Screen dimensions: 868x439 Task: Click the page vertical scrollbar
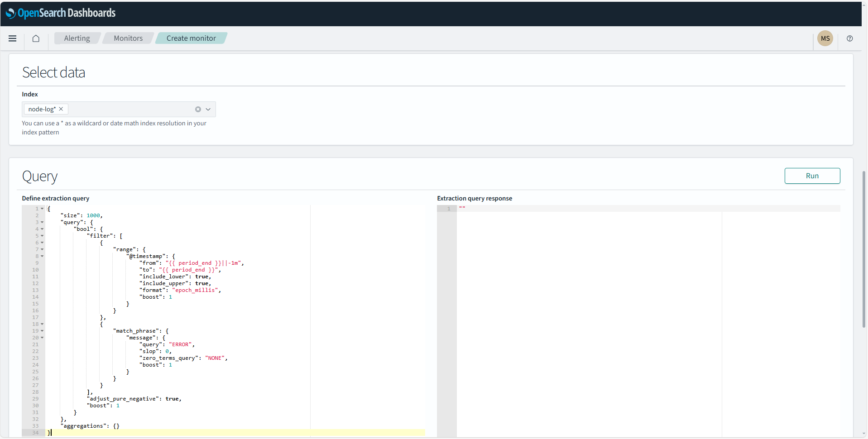863,249
